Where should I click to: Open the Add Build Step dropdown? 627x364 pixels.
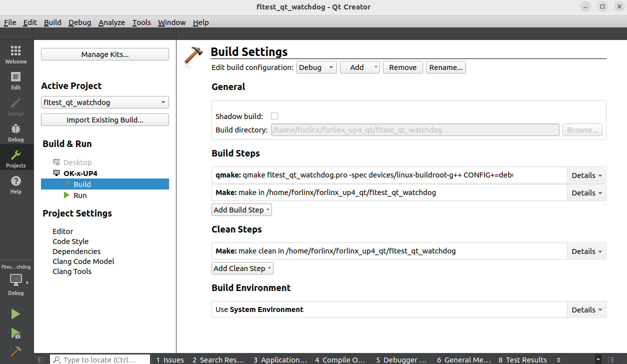pyautogui.click(x=241, y=210)
